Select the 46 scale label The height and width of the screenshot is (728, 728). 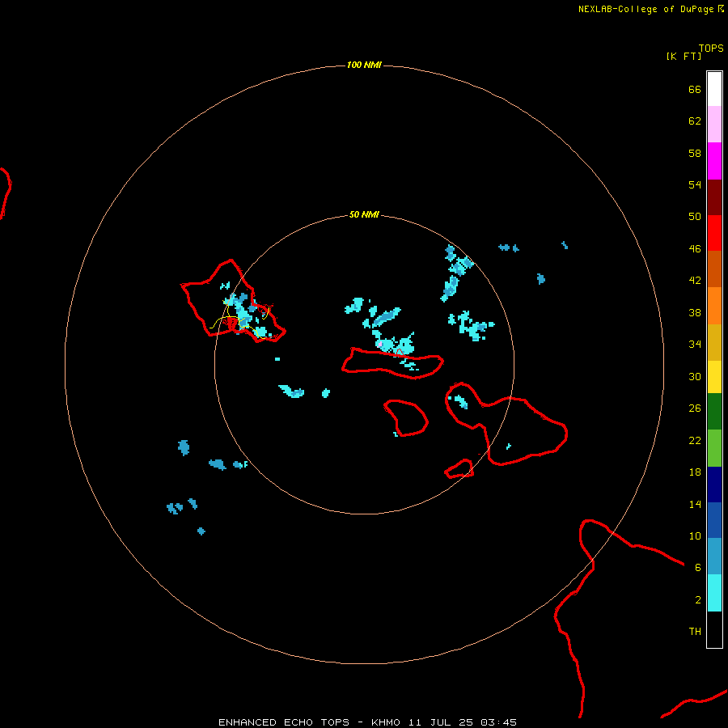695,249
